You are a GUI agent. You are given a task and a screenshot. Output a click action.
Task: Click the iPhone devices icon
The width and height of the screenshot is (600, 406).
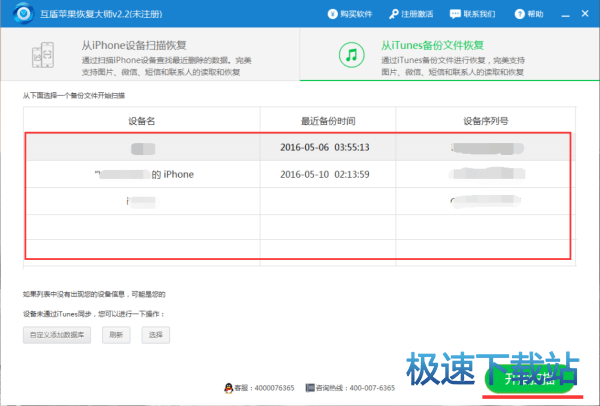coord(43,55)
